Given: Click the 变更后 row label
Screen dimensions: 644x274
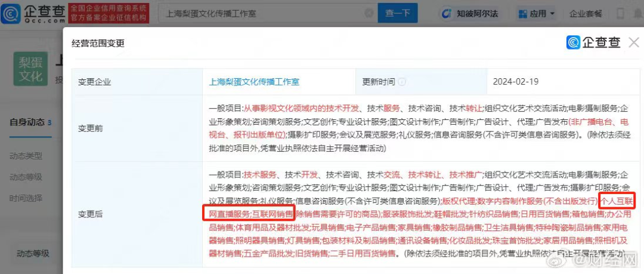Looking at the screenshot, I should point(91,214).
